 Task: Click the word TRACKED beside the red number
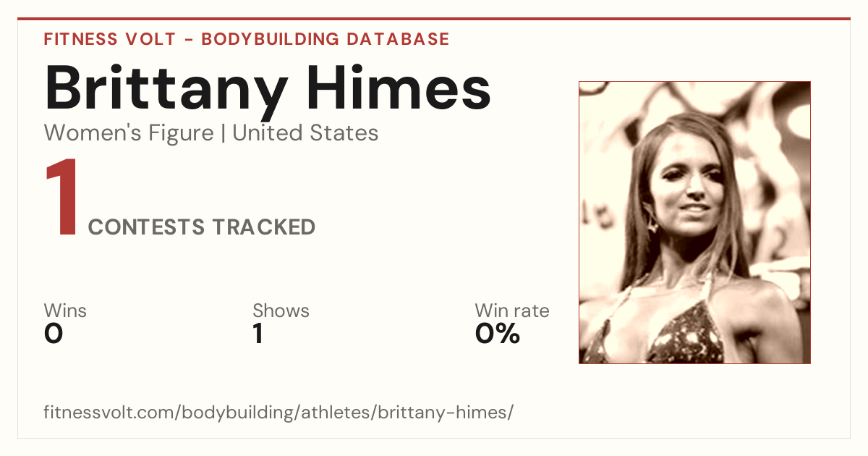263,227
